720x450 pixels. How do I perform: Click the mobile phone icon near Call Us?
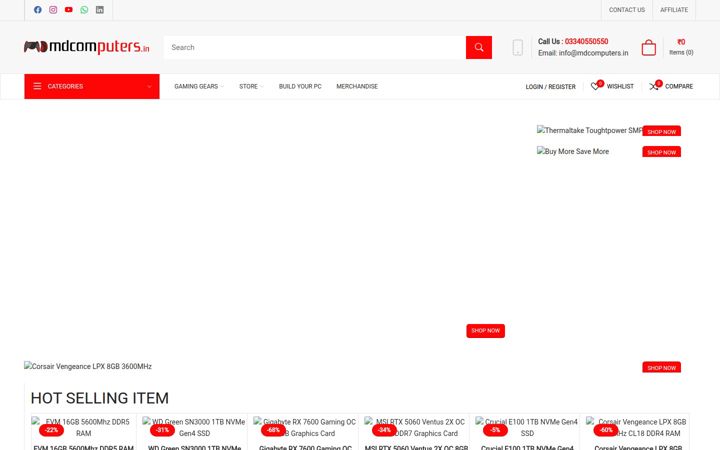pyautogui.click(x=518, y=47)
